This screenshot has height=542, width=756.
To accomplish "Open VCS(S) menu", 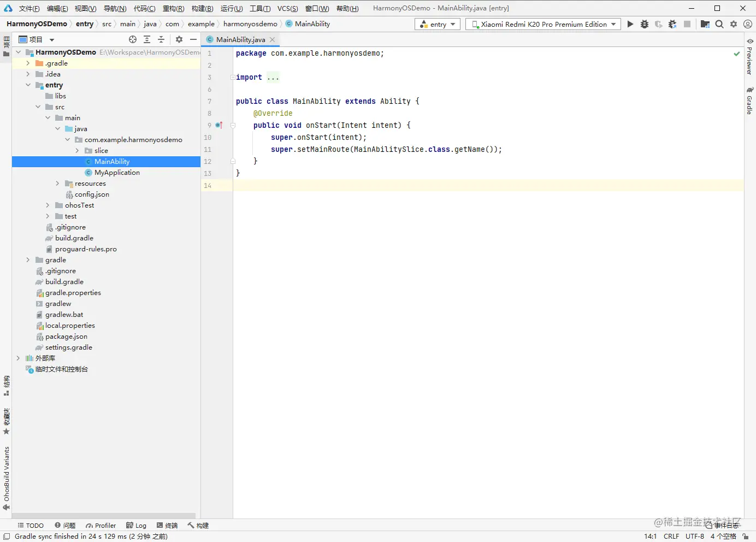I will 287,8.
